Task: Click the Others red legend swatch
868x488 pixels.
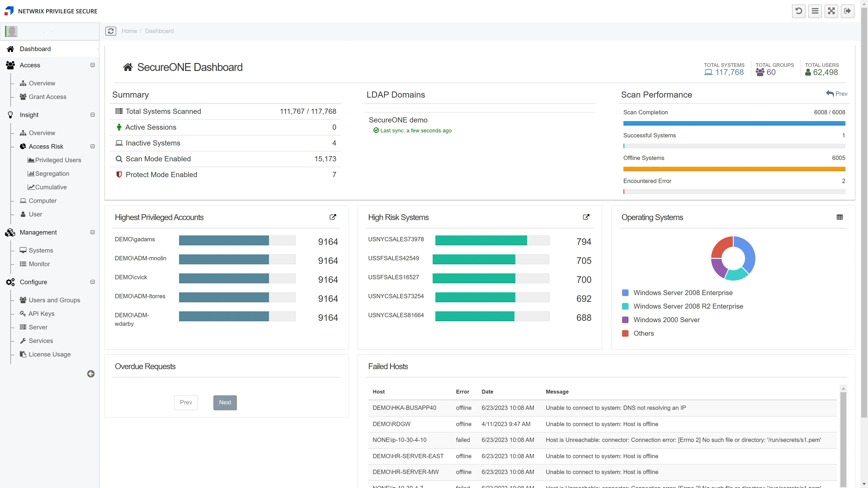Action: (625, 333)
